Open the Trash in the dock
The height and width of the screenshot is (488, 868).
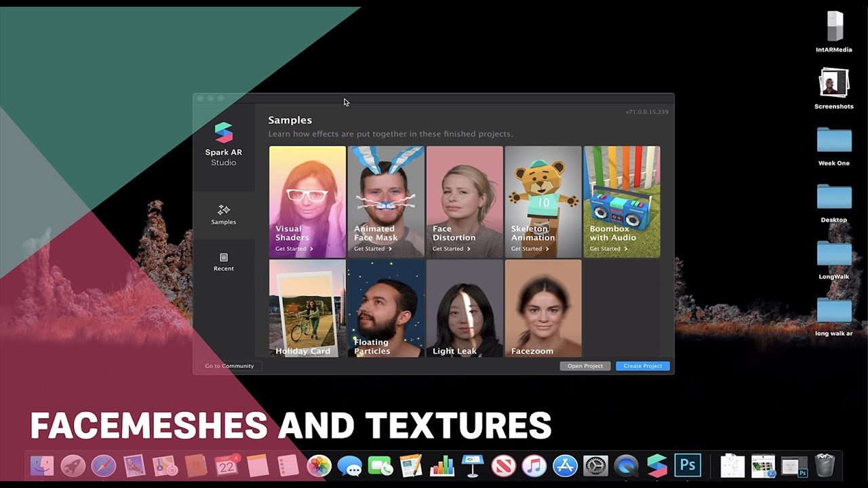point(825,466)
